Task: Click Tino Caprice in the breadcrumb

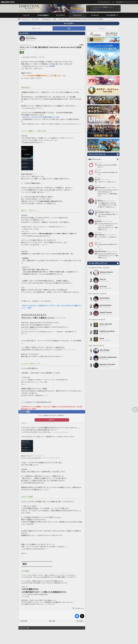Action: click(x=46, y=19)
